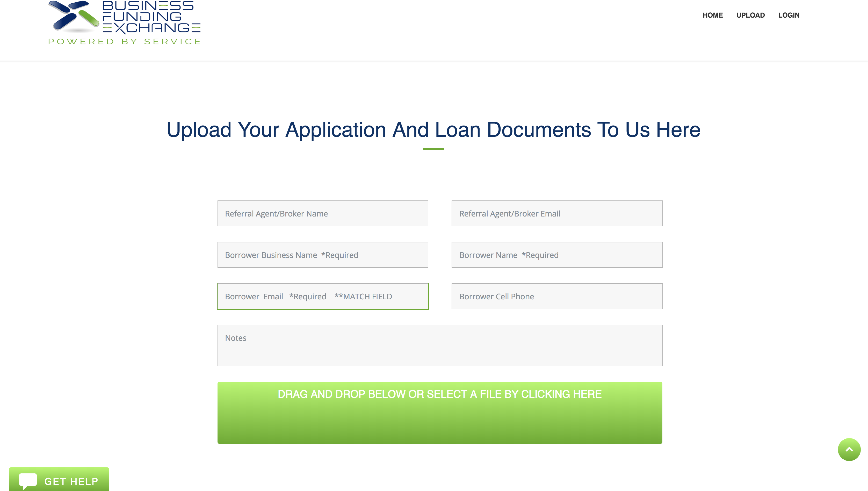This screenshot has height=491, width=868.
Task: Click the Borrower Cell Phone field
Action: 557,296
